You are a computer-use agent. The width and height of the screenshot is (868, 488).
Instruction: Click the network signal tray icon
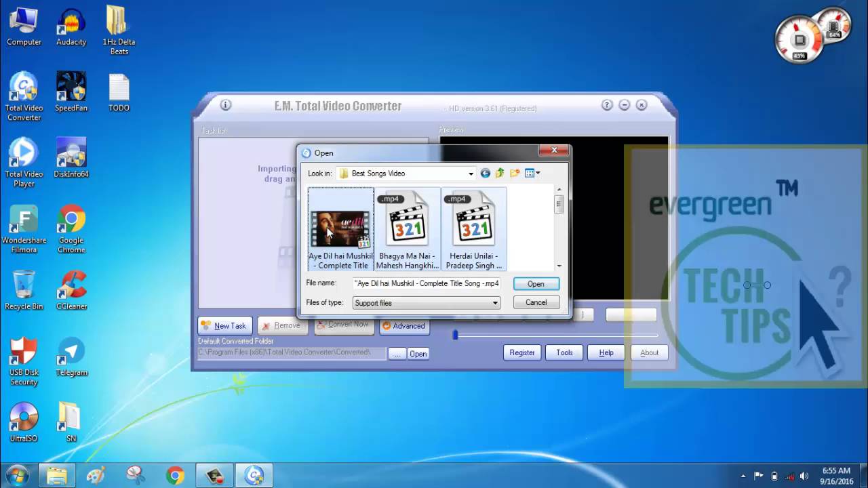coord(789,476)
